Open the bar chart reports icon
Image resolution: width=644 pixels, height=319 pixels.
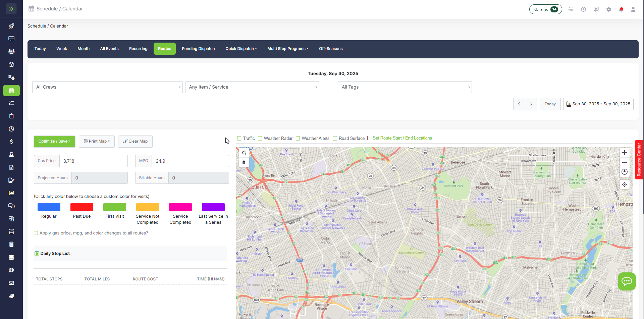tap(11, 193)
